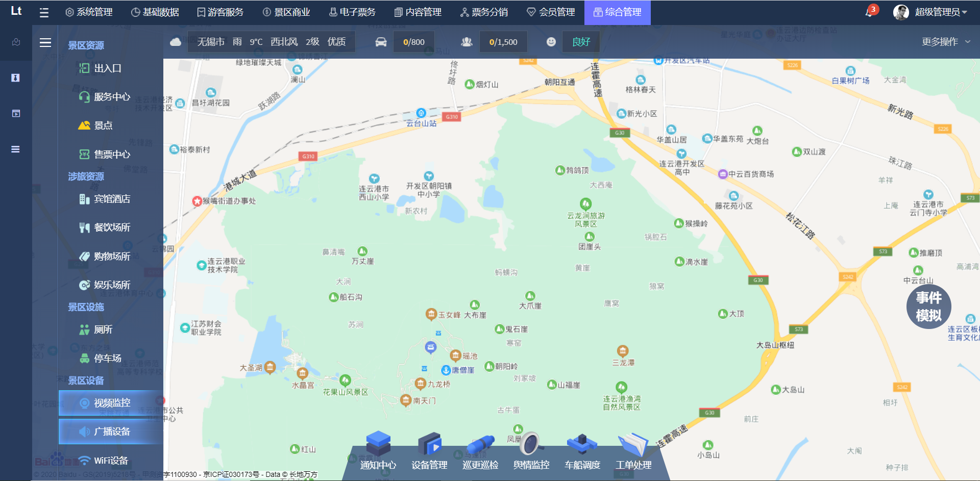Select 停车场 in the facilities list
Viewport: 980px width, 481px height.
point(107,358)
